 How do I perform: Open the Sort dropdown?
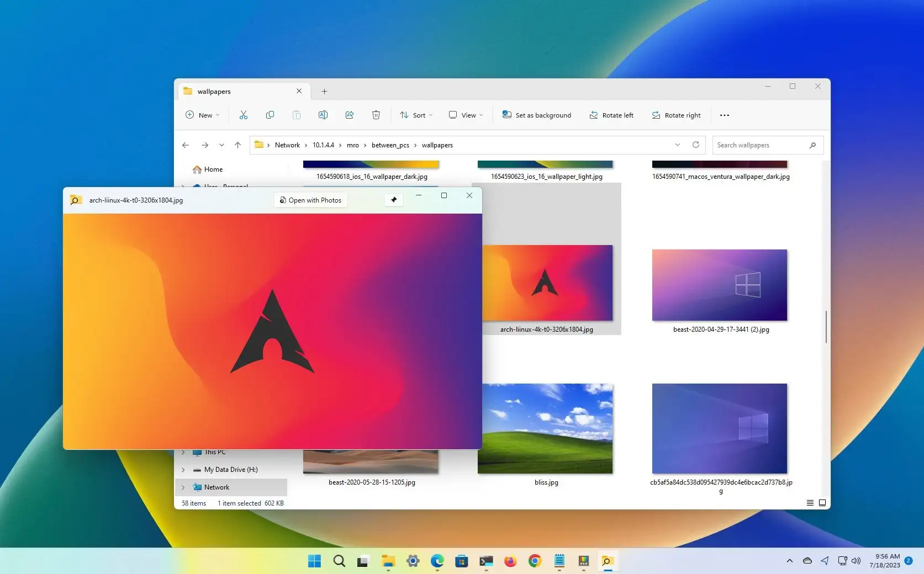(416, 115)
